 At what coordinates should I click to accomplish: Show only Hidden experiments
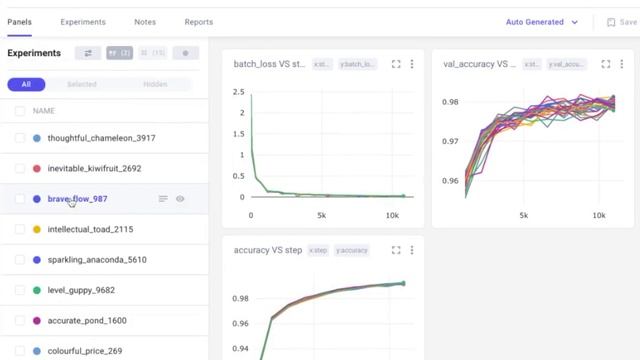coord(155,84)
